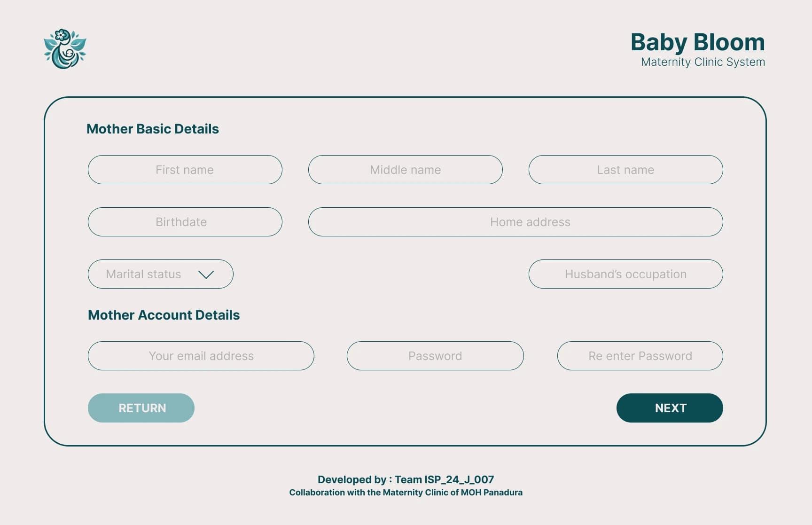Click the Baby Bloom flower logo
Screen dimensions: 812x525
tap(65, 49)
